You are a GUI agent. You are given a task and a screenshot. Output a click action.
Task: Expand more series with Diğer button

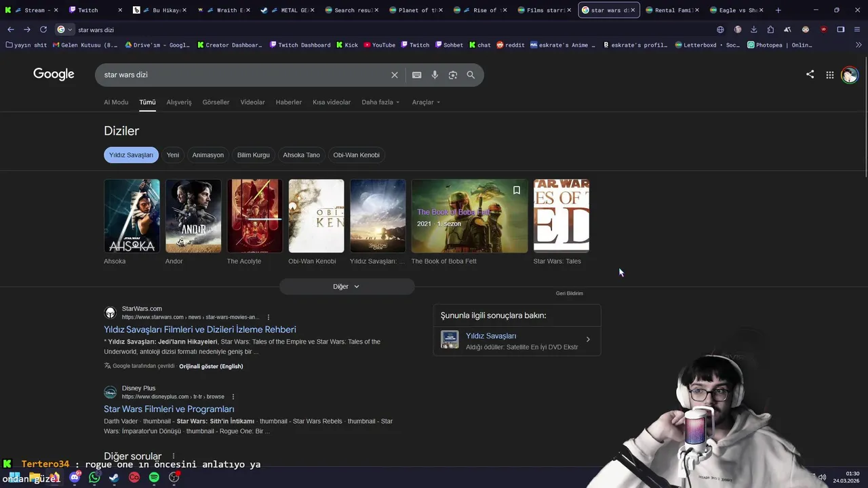click(347, 287)
